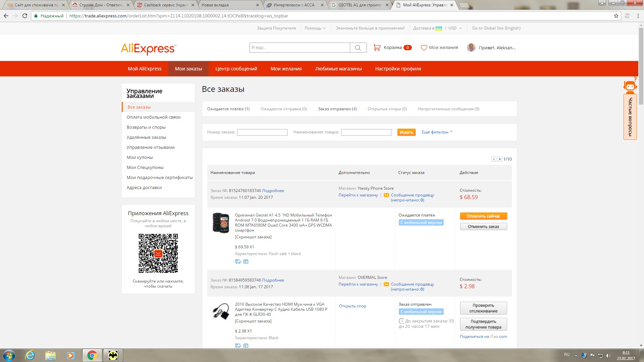The height and width of the screenshot is (362, 644).
Task: Click the Windows Start button
Action: (9, 355)
